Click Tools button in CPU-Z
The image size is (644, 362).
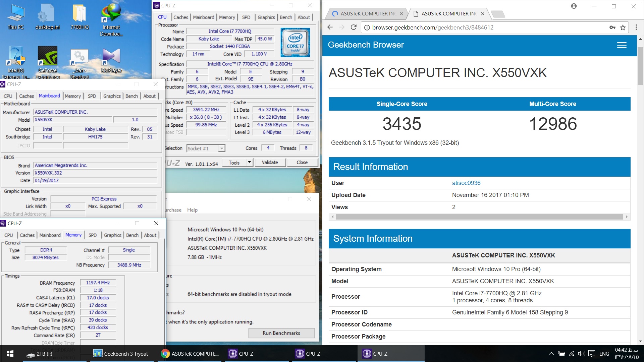[234, 163]
